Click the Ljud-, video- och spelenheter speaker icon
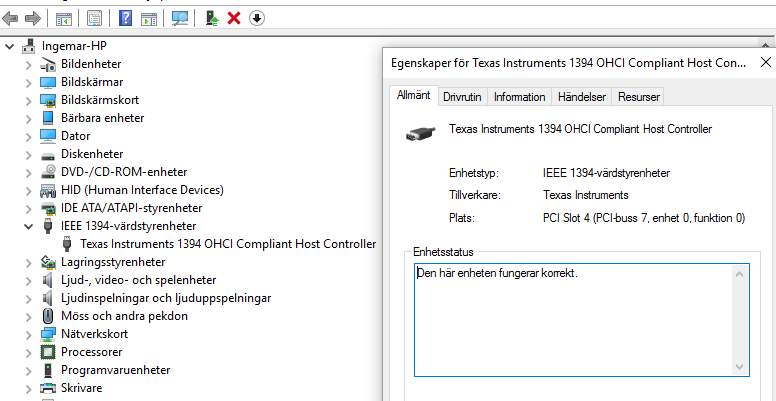This screenshot has width=776, height=401. [48, 280]
